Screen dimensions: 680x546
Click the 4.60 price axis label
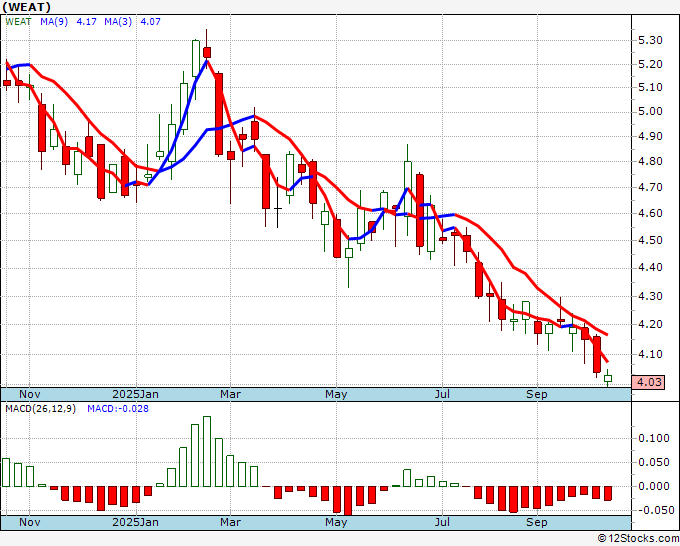651,213
